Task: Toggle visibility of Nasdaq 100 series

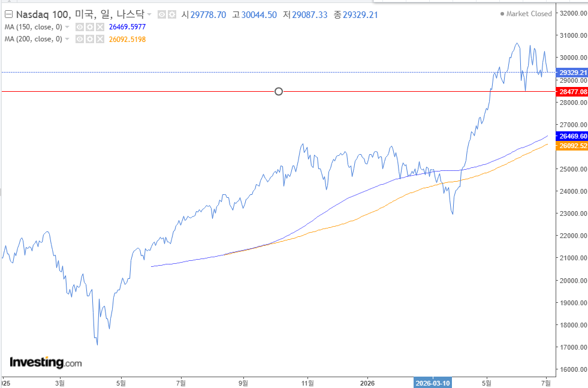Action: click(162, 14)
